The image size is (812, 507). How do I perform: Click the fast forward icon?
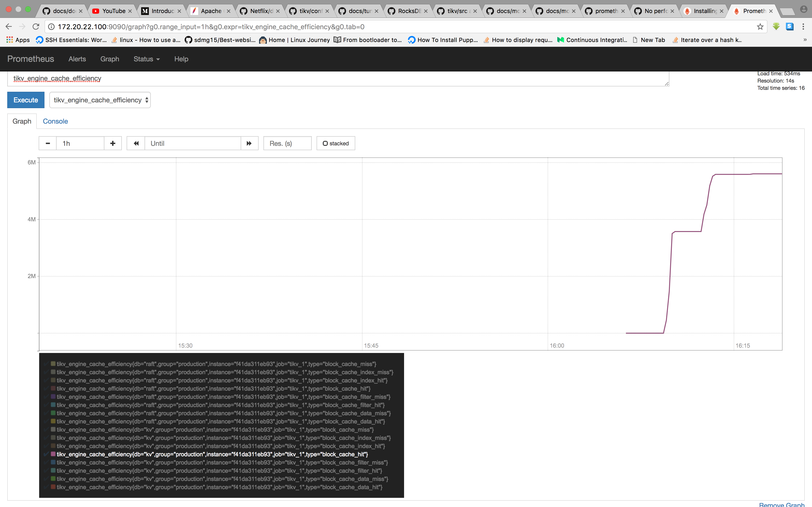click(x=249, y=143)
